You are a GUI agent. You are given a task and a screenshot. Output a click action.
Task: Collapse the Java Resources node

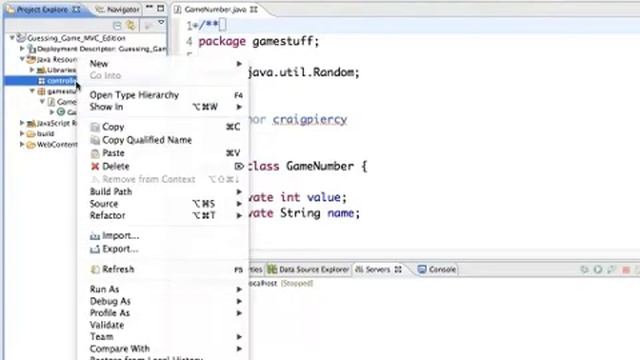coord(22,59)
